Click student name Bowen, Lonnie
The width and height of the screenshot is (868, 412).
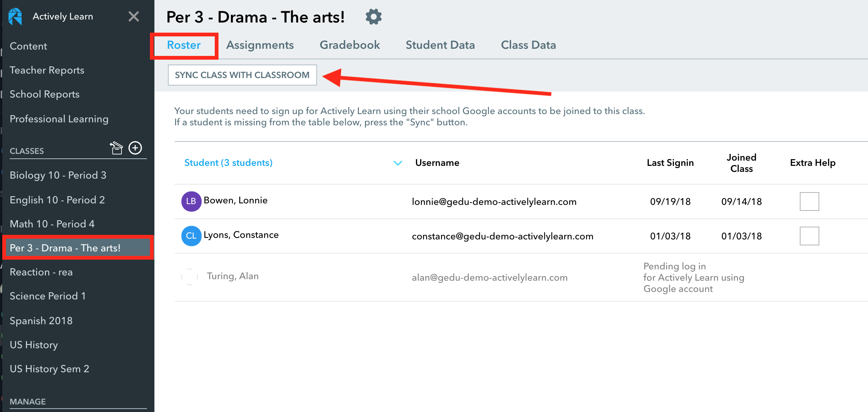coord(235,200)
